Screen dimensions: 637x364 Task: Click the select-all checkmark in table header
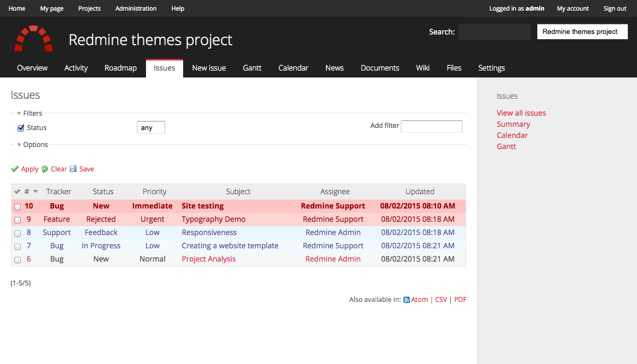(18, 192)
